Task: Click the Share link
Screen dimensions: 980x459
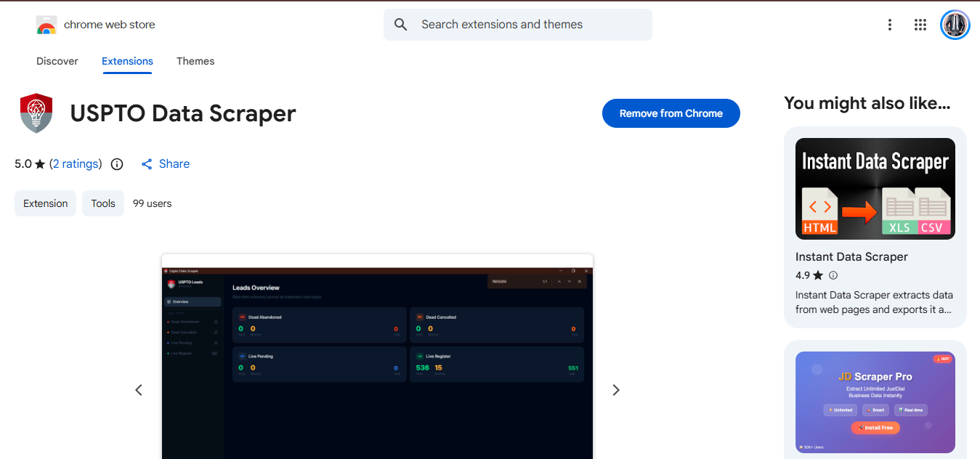Action: pyautogui.click(x=165, y=164)
